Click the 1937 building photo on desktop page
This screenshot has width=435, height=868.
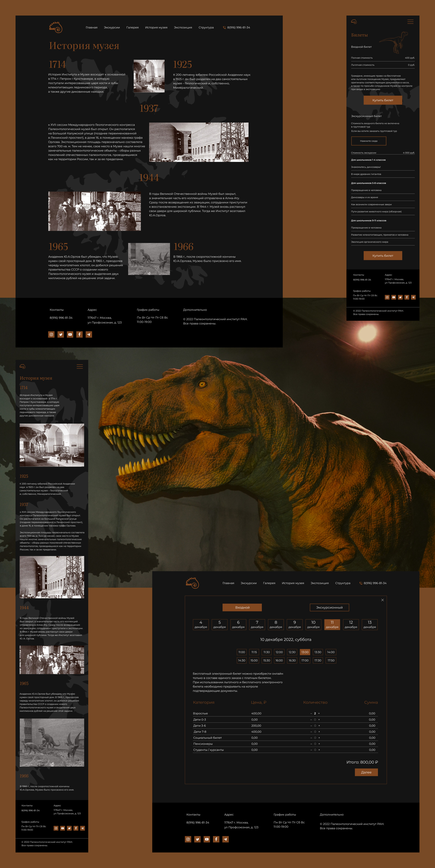[199, 142]
